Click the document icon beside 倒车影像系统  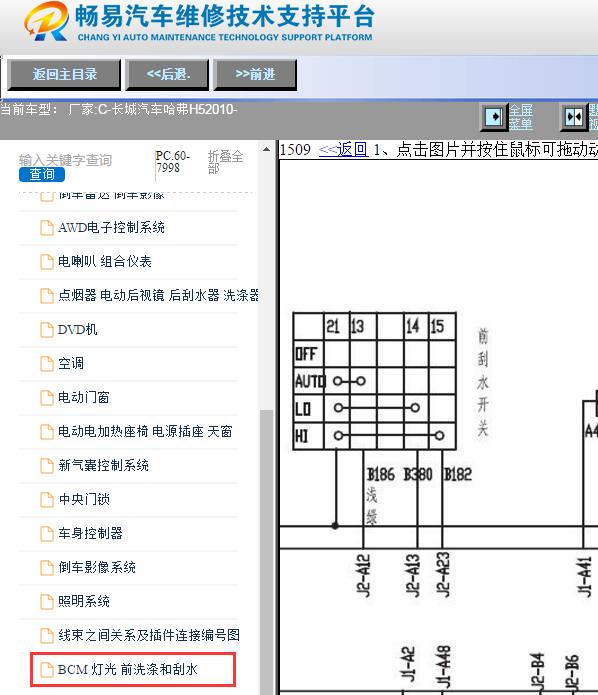(47, 567)
